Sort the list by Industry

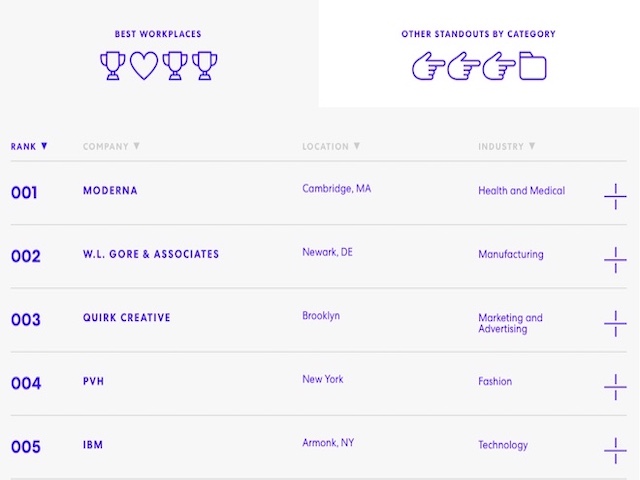coord(506,147)
